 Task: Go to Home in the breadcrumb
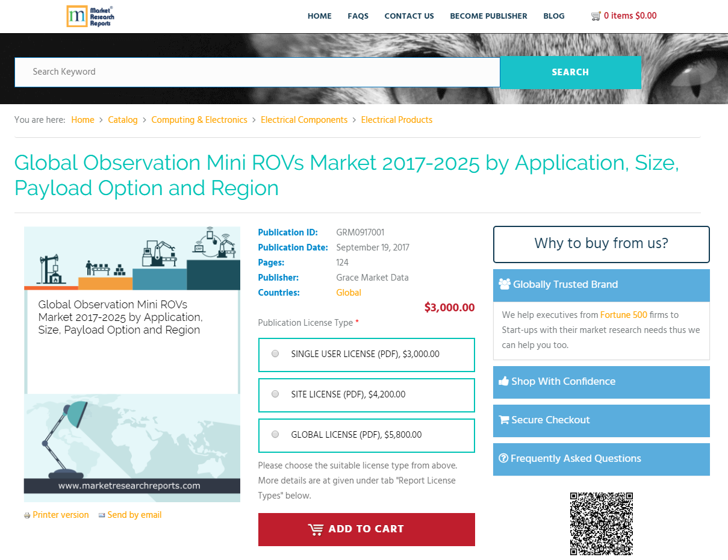click(82, 120)
